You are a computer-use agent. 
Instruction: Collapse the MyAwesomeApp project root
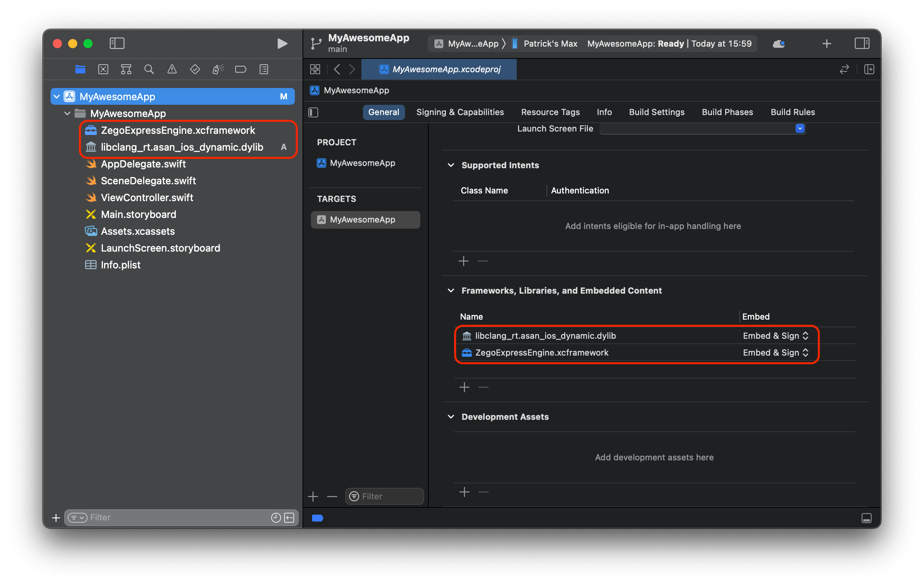[x=57, y=97]
